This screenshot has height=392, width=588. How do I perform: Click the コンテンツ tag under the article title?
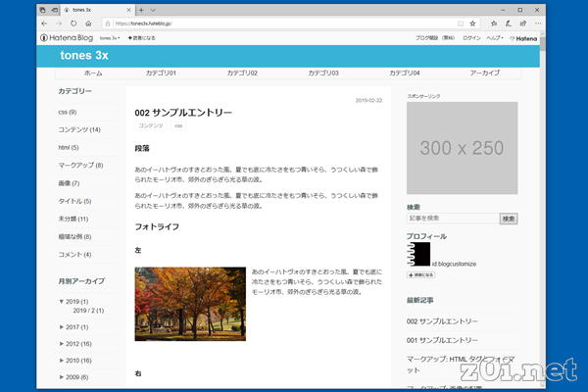151,125
